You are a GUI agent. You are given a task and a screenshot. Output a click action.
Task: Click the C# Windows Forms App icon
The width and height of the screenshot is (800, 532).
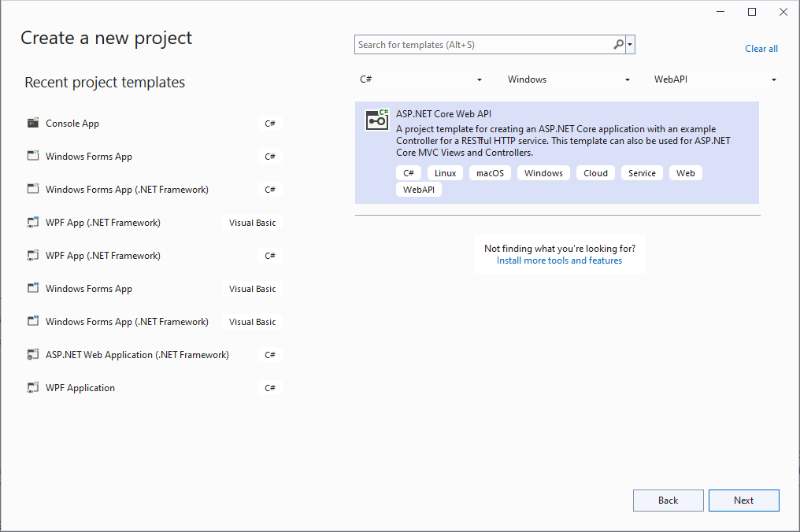pyautogui.click(x=33, y=156)
